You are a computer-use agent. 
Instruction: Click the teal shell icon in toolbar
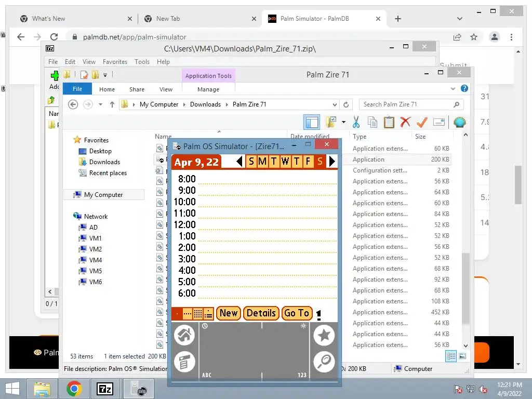[459, 122]
